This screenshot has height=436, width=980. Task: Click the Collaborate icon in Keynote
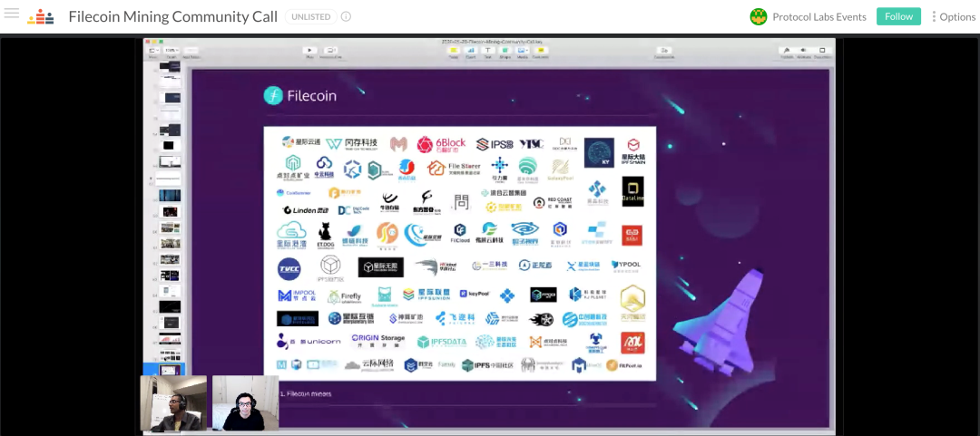(664, 52)
